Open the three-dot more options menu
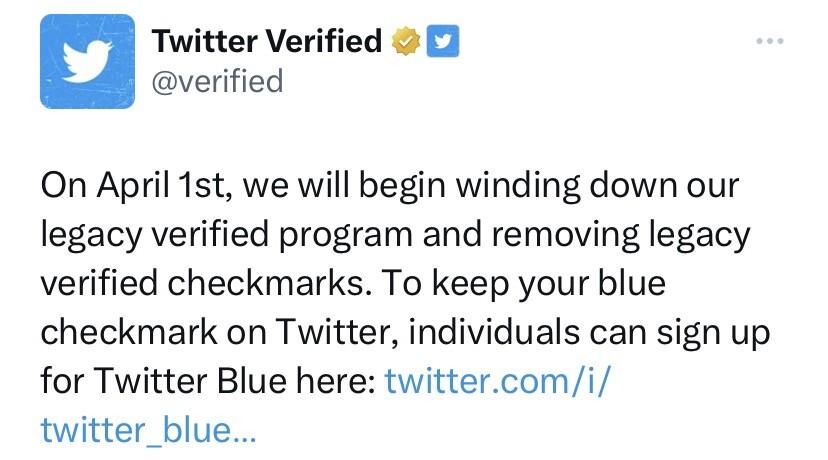The height and width of the screenshot is (460, 828). tap(768, 42)
